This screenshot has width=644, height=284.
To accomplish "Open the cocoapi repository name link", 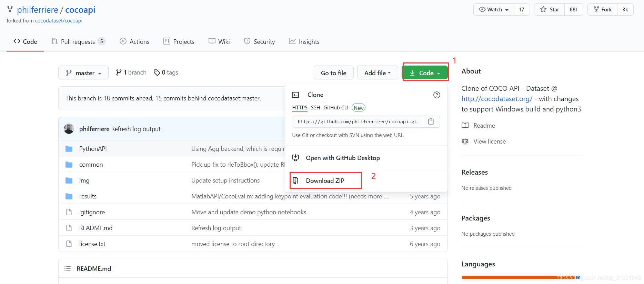I will 80,10.
